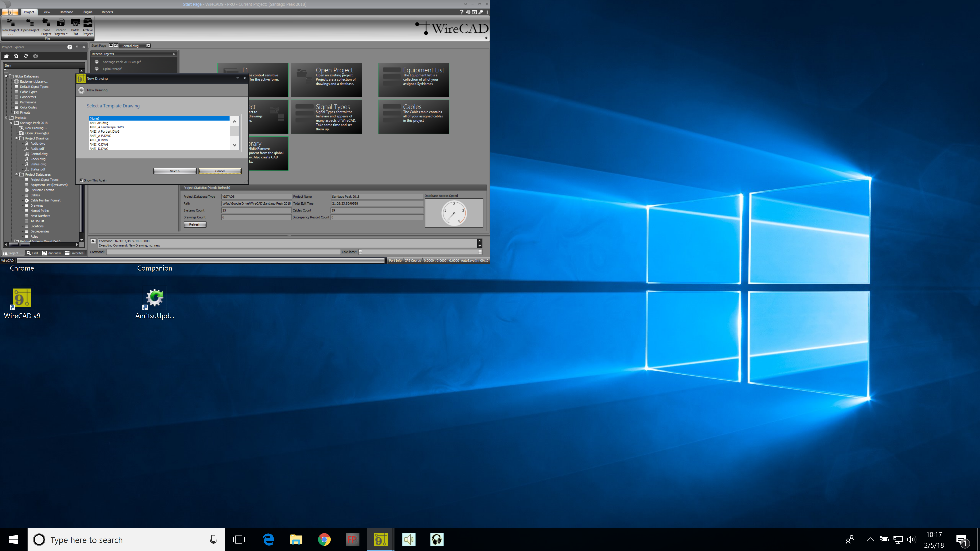The width and height of the screenshot is (980, 551).
Task: Open the Recent Projects ribbon dropdown
Action: 60,26
